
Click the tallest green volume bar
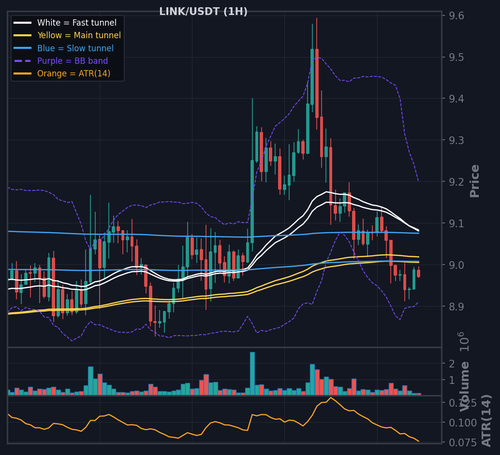[x=252, y=373]
